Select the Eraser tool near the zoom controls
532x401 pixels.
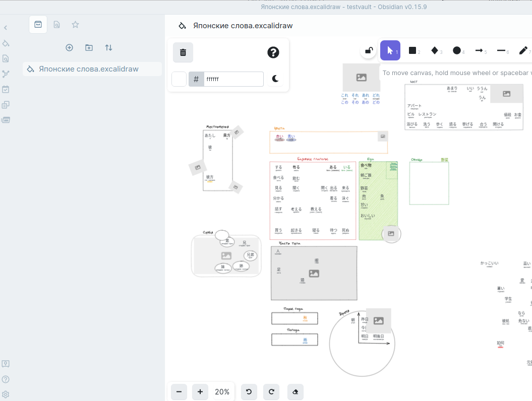point(295,391)
